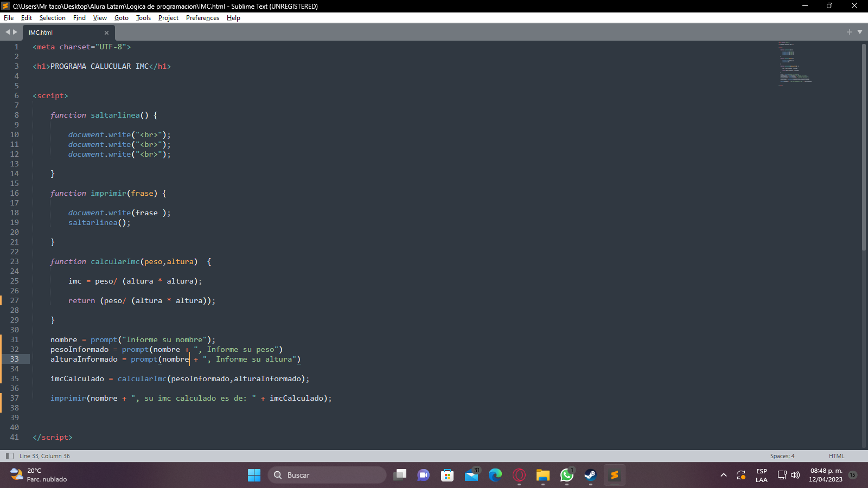Click the Line 33, Column 36 status text

point(44,456)
